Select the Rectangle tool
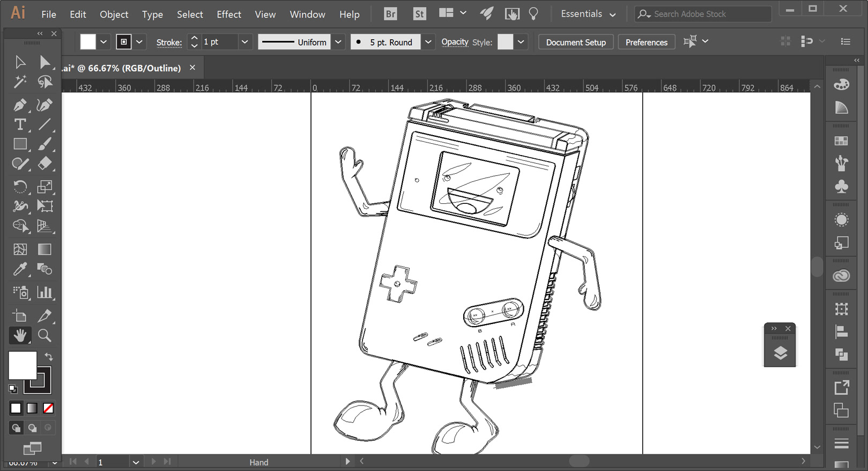The width and height of the screenshot is (868, 471). tap(20, 144)
